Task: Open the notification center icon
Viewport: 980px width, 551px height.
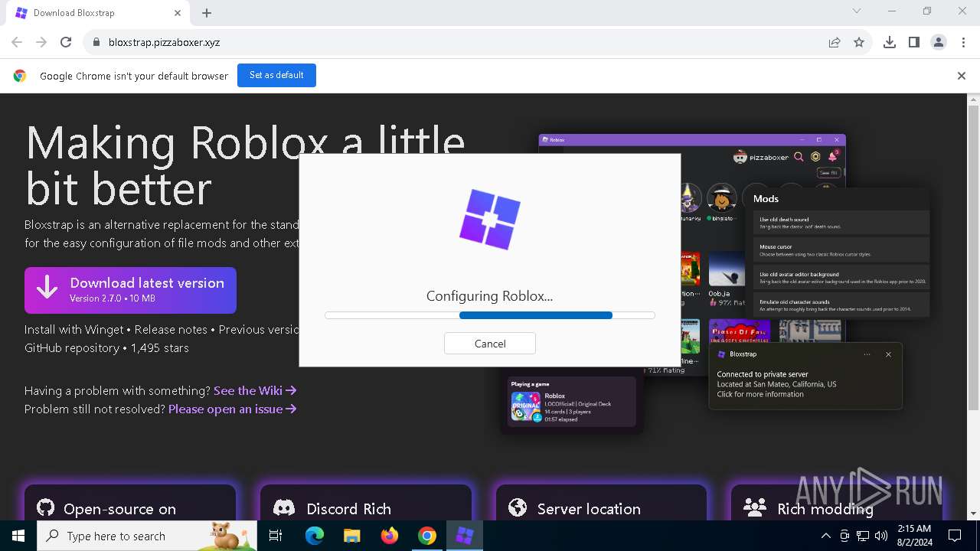Action: (x=955, y=536)
